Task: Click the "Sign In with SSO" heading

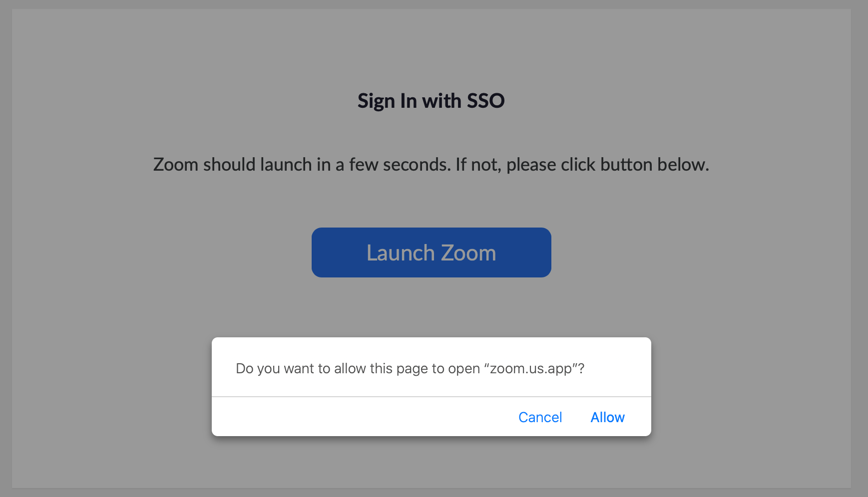Action: coord(431,101)
